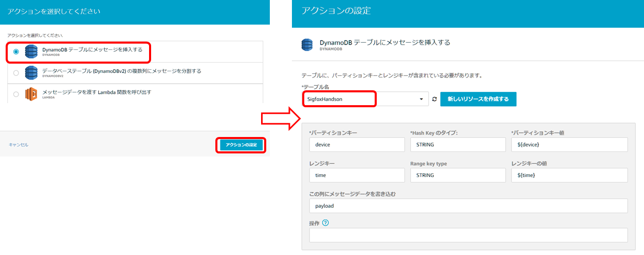Viewport: 644px width, 255px height.
Task: Click the アクションの設定 button
Action: coord(241,145)
